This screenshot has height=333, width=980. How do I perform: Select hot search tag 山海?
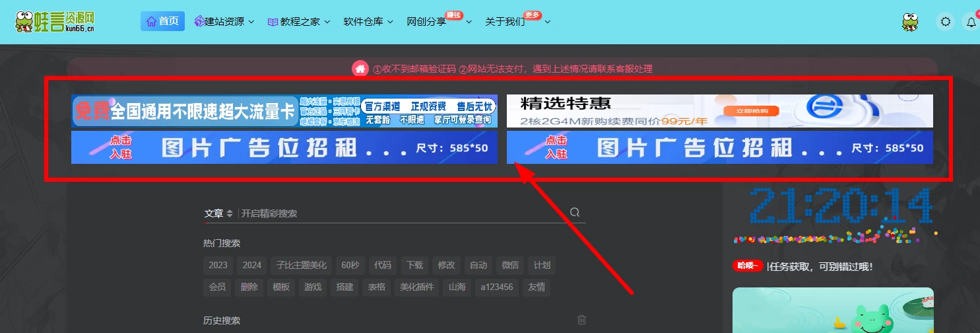pos(457,287)
